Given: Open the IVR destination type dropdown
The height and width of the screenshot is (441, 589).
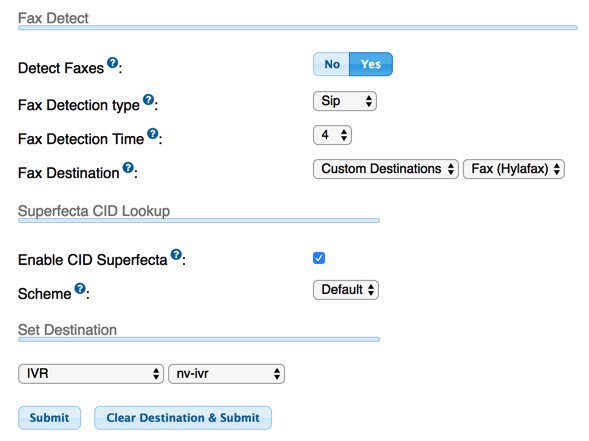Looking at the screenshot, I should [x=91, y=374].
